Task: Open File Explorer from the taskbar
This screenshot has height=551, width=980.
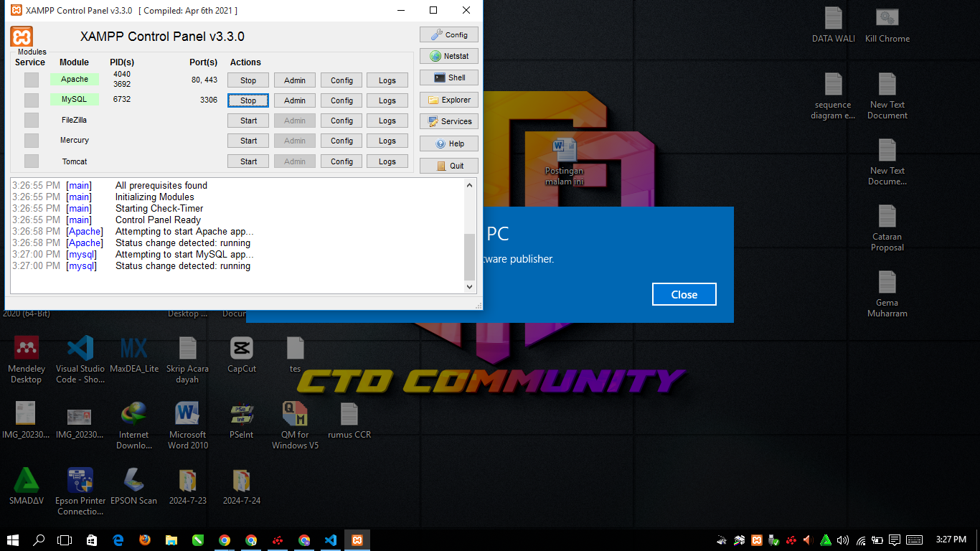Action: click(171, 540)
